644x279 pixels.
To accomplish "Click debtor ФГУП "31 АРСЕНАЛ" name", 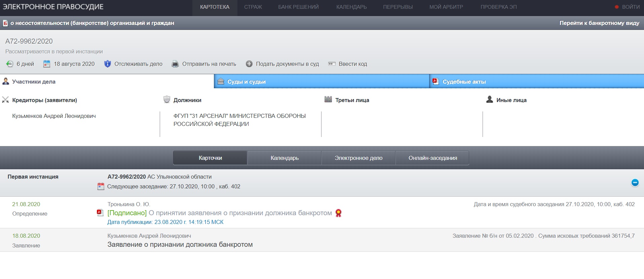I will click(x=239, y=120).
